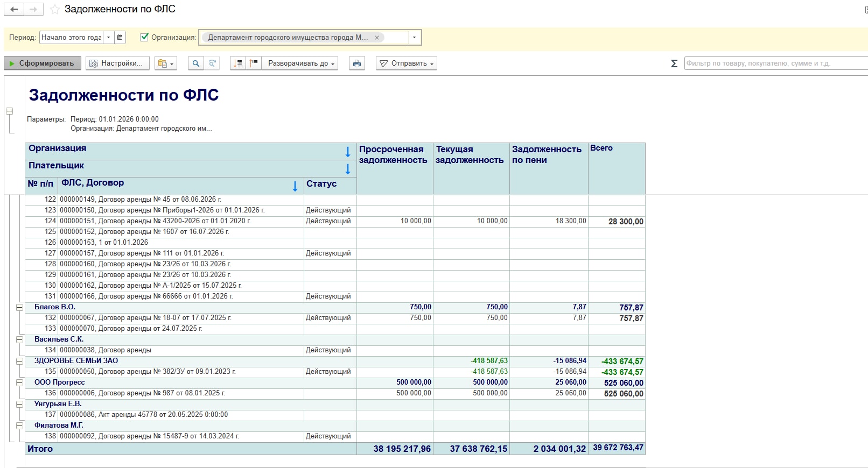Collapse the Филатова М.Г. group

(x=19, y=426)
